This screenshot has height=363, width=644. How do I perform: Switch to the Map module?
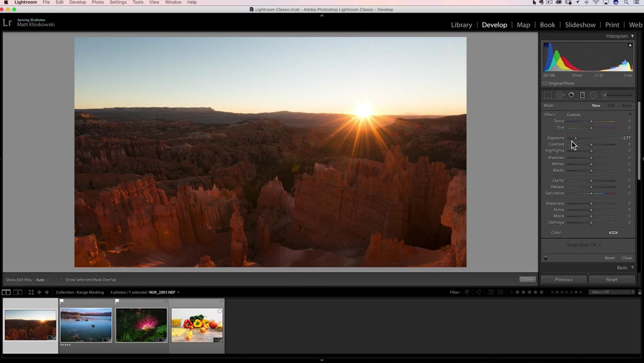523,25
